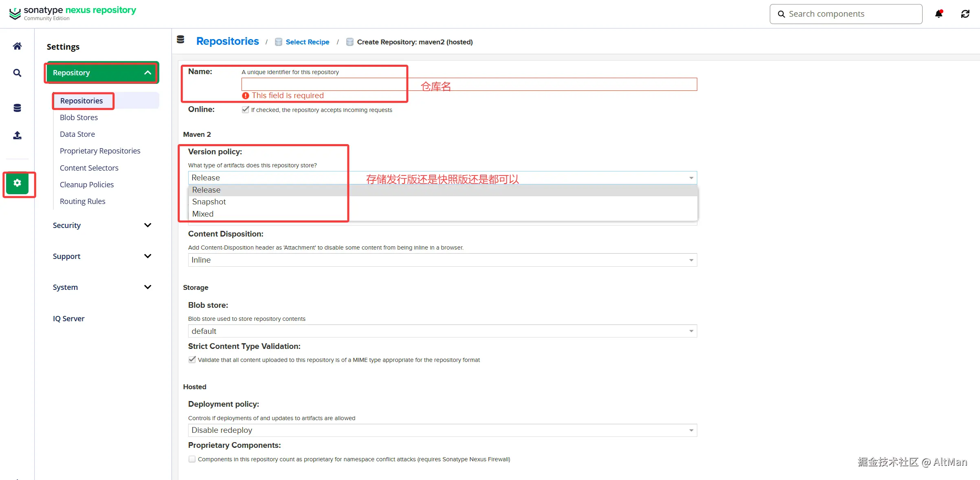The height and width of the screenshot is (480, 980).
Task: Toggle the Online checkbox
Action: click(245, 110)
